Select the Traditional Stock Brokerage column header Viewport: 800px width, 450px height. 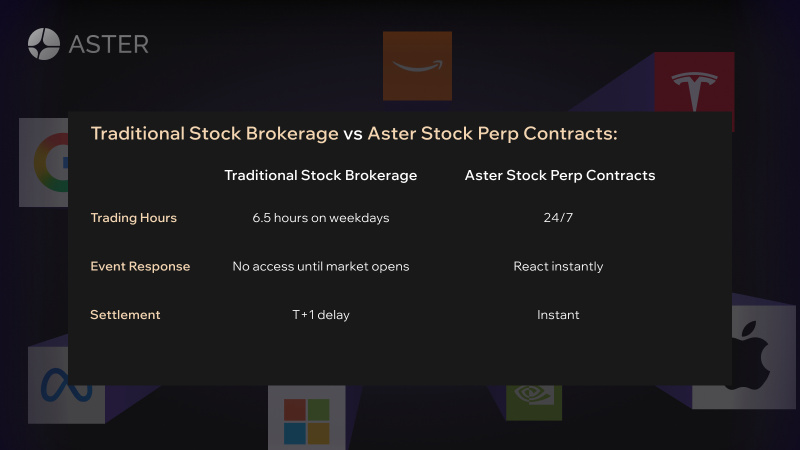tap(320, 175)
